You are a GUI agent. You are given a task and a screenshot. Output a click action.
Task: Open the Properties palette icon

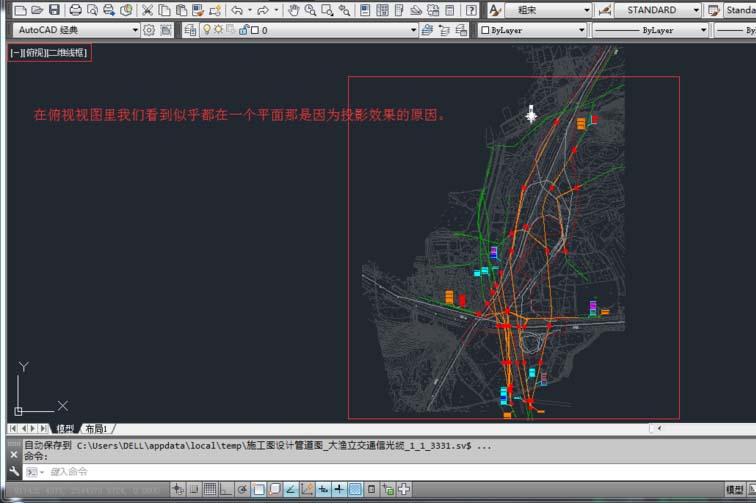pos(365,10)
